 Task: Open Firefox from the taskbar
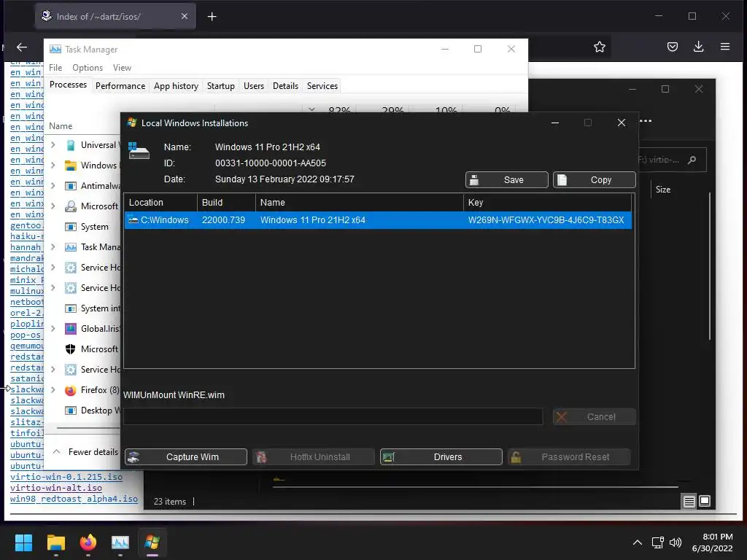88,542
